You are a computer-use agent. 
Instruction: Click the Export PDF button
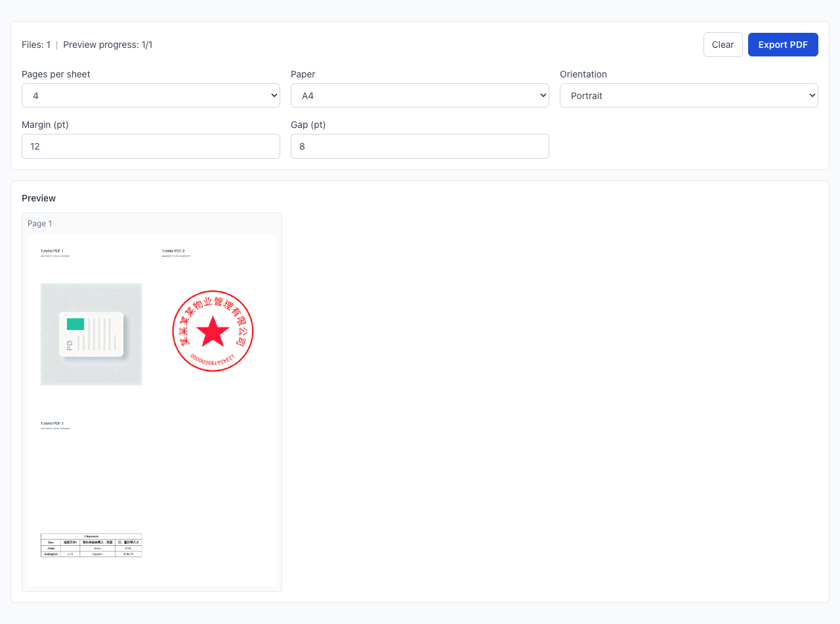click(x=782, y=45)
